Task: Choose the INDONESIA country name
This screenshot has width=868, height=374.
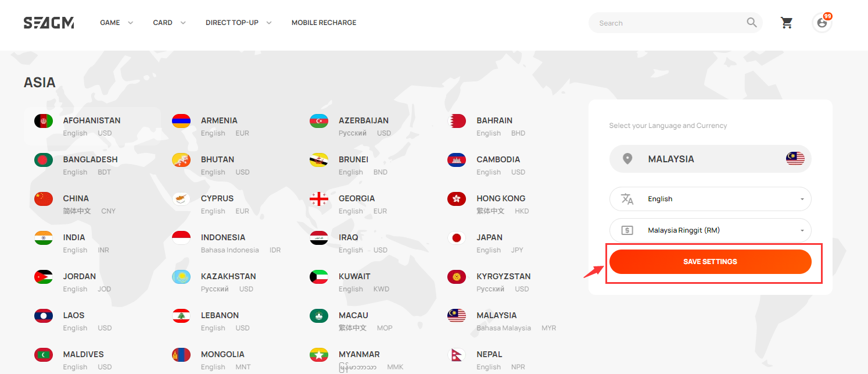Action: pos(223,237)
